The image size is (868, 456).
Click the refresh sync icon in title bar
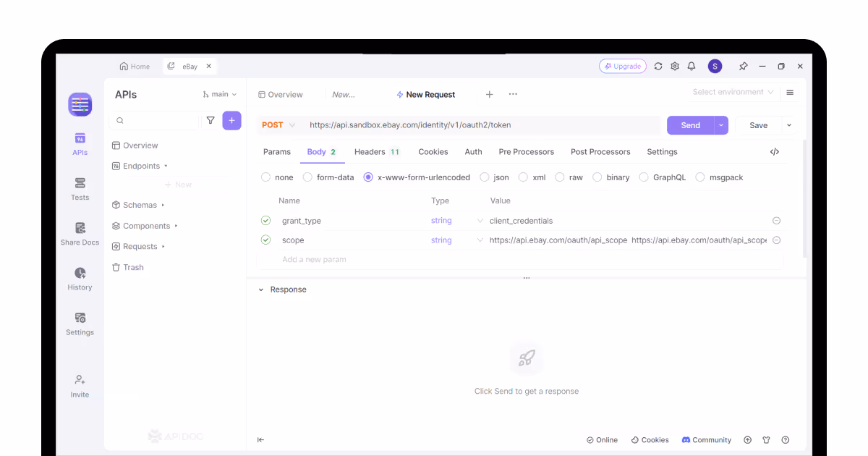coord(658,66)
